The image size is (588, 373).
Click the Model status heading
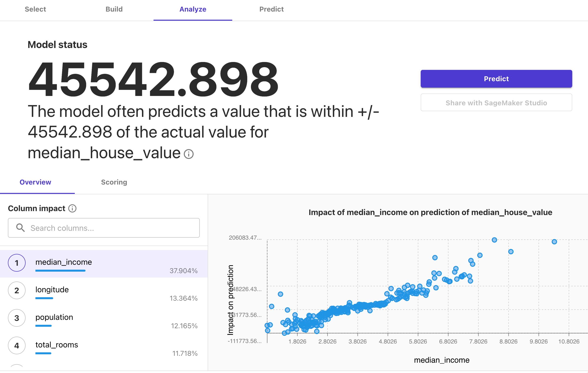click(x=57, y=45)
